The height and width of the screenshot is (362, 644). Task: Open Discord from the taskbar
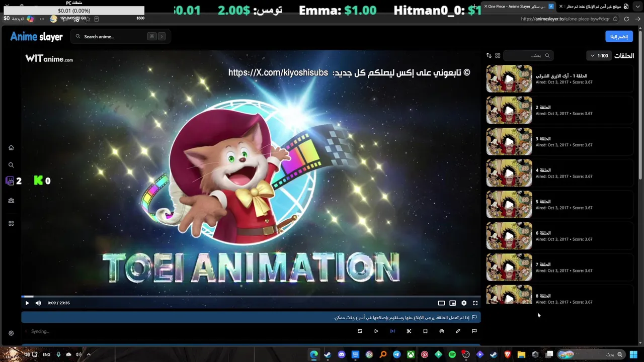tap(342, 354)
